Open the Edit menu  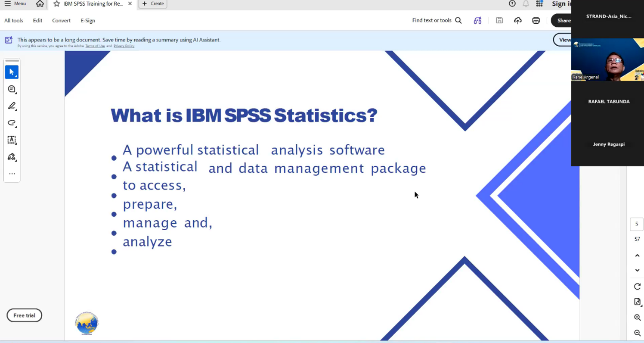click(x=37, y=20)
